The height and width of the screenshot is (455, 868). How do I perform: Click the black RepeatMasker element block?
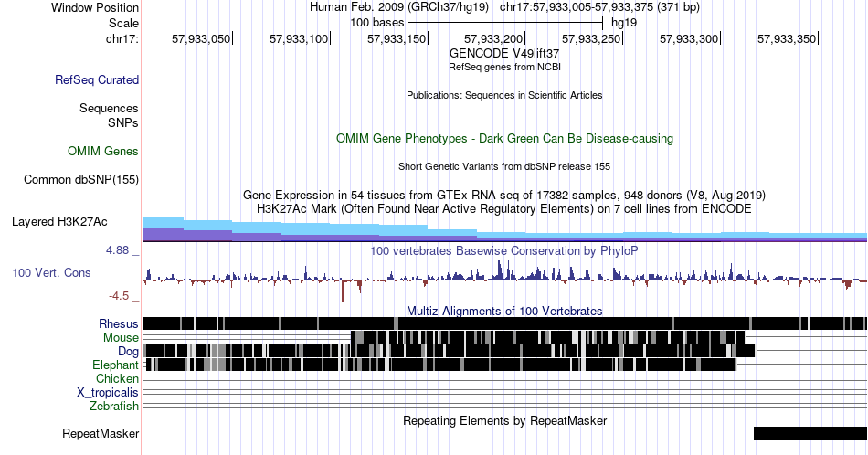click(x=810, y=433)
